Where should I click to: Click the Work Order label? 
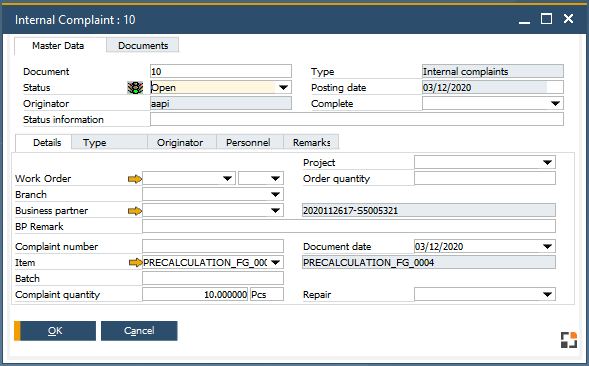click(43, 179)
